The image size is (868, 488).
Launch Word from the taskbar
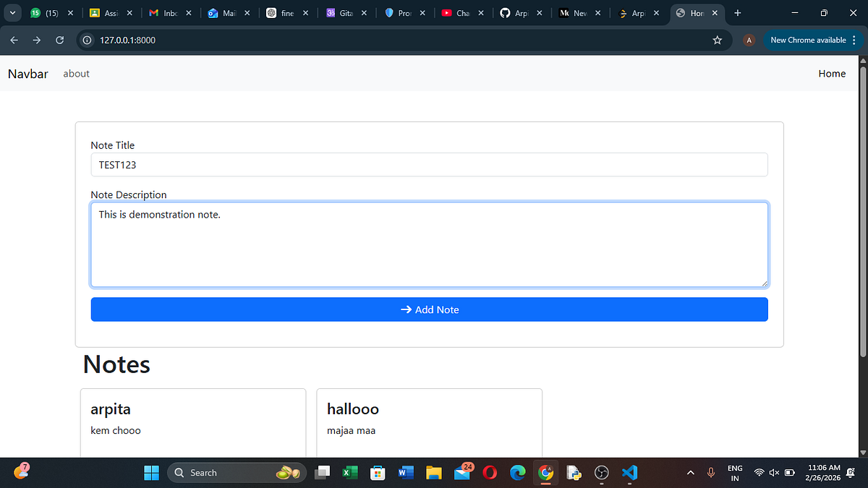point(405,473)
